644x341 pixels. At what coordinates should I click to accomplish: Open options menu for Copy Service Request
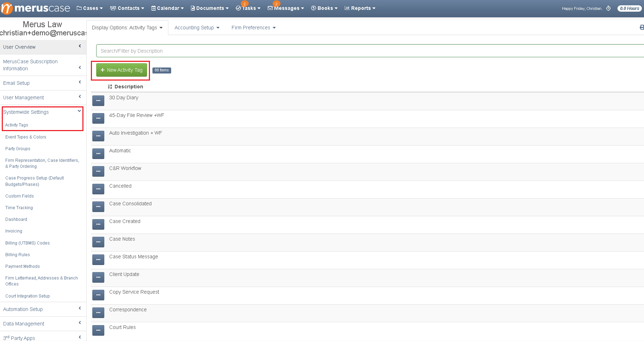(98, 295)
